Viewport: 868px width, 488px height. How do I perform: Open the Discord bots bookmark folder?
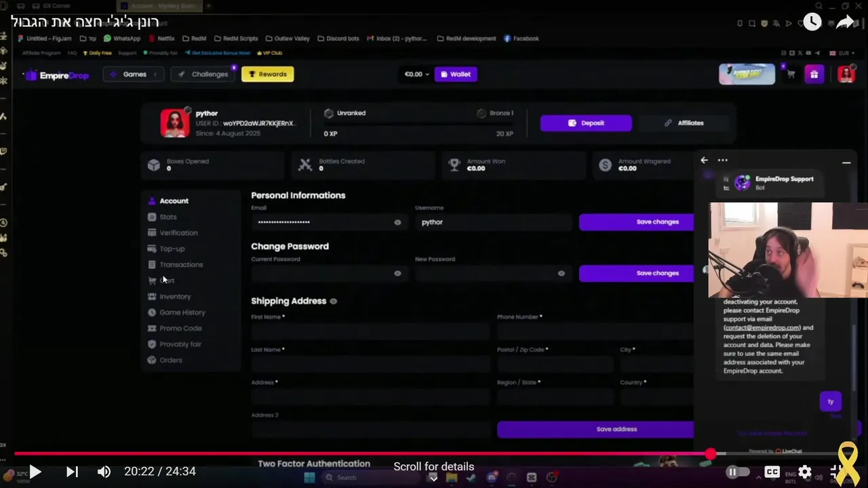(x=338, y=39)
